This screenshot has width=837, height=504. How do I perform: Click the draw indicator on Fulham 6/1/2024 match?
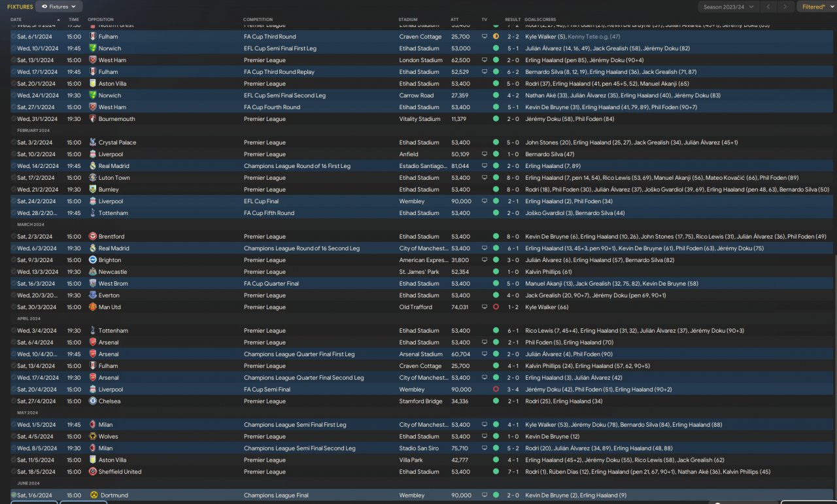(x=496, y=37)
